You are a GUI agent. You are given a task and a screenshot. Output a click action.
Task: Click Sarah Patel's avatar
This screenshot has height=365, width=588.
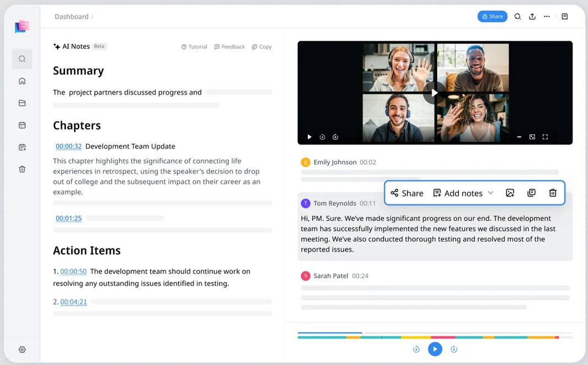pos(306,276)
